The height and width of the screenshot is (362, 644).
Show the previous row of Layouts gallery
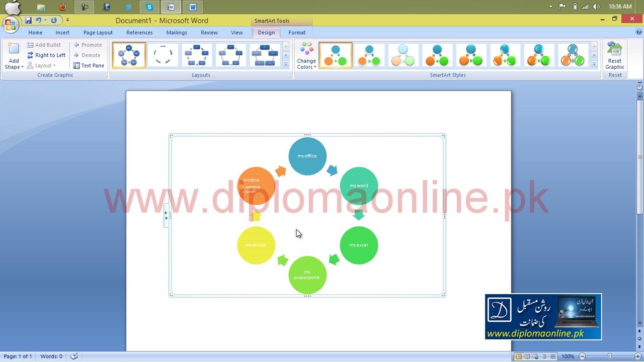[286, 46]
